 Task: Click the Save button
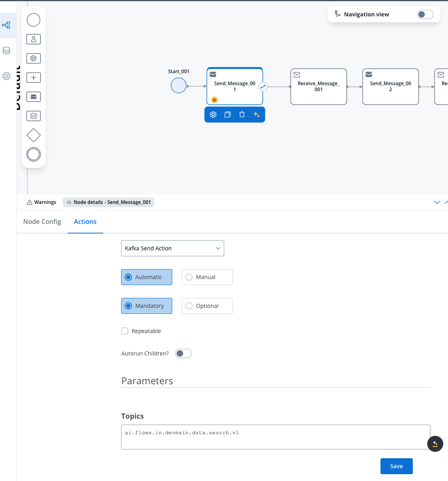point(396,466)
